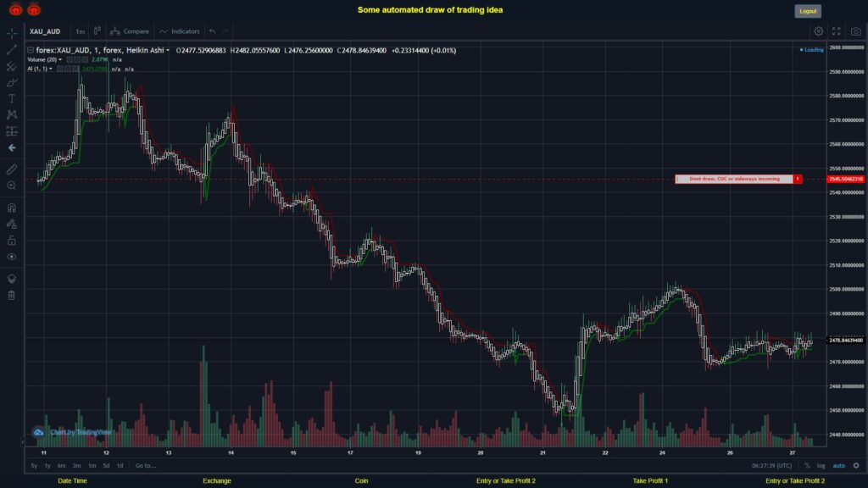Click the undo arrow in toolbar
Viewport: 868px width, 488px height.
pos(213,31)
